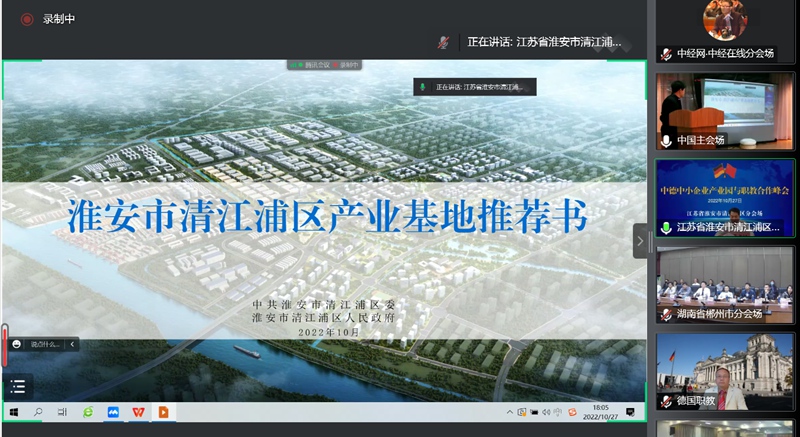Open the emoji reaction picker
The image size is (800, 437).
pyautogui.click(x=16, y=344)
